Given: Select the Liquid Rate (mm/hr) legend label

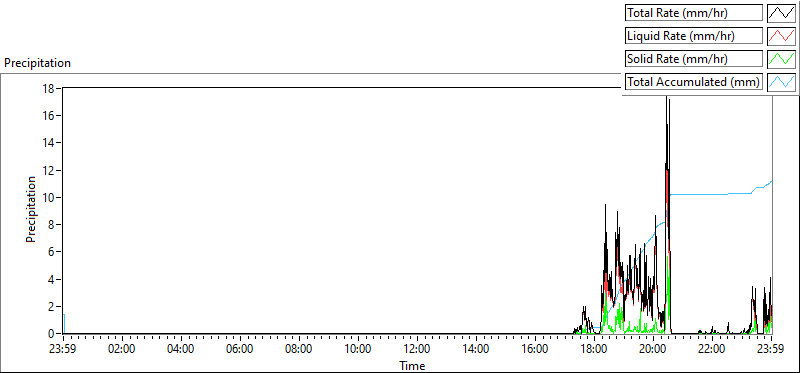Looking at the screenshot, I should [694, 36].
